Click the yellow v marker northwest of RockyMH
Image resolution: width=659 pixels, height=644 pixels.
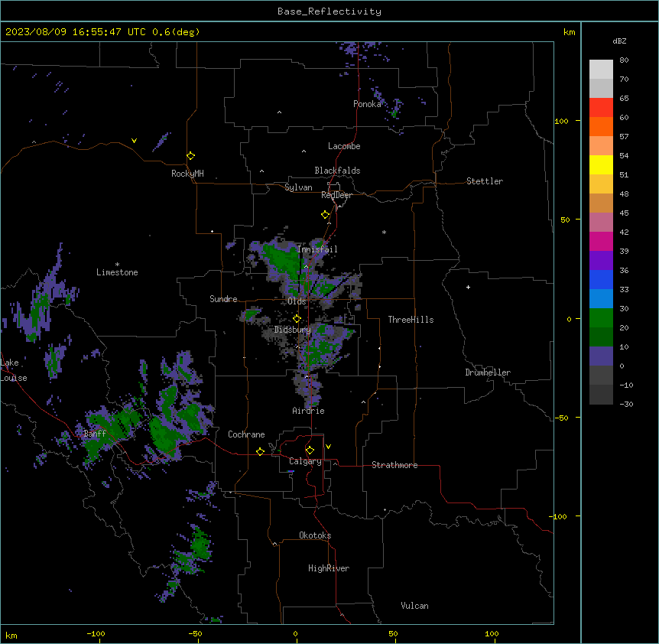pyautogui.click(x=134, y=141)
